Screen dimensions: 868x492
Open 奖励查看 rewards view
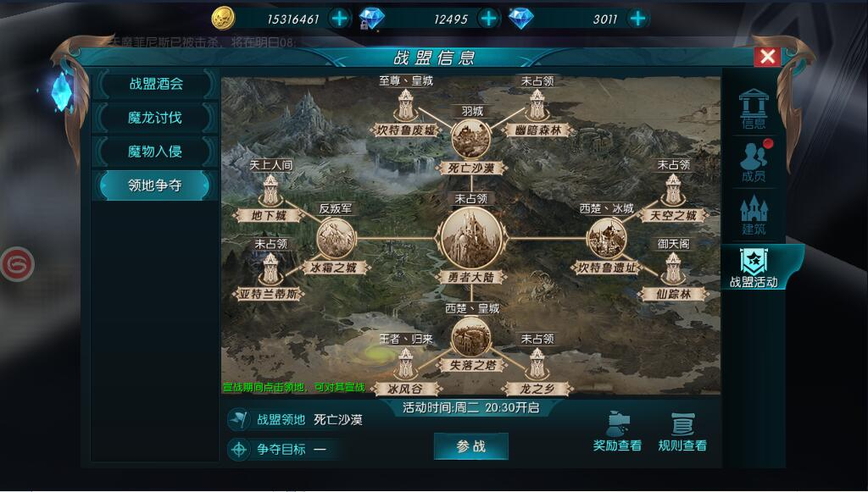617,432
